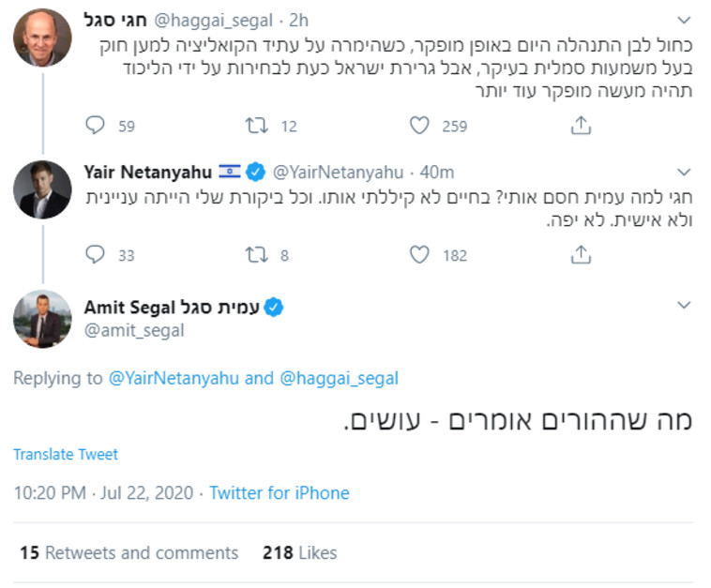The height and width of the screenshot is (588, 711).
Task: Reply to Yair Netanyahu's tweet
Action: (x=96, y=254)
